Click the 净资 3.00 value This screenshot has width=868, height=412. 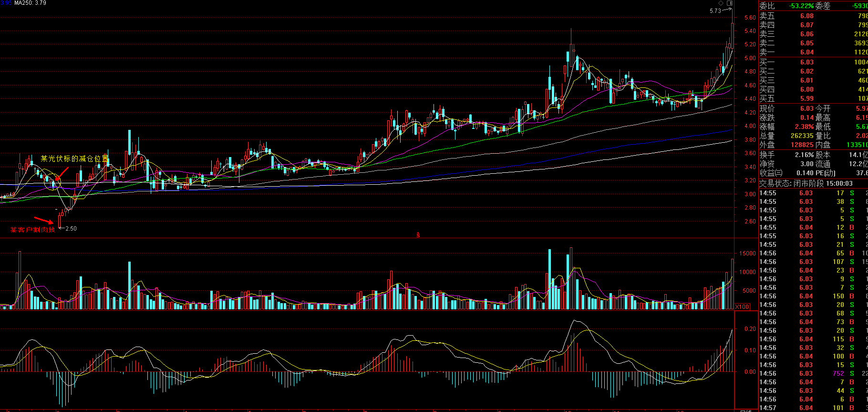807,164
